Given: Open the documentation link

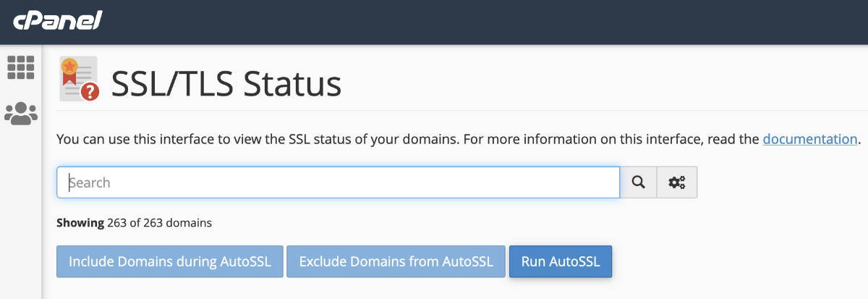Looking at the screenshot, I should pos(809,139).
